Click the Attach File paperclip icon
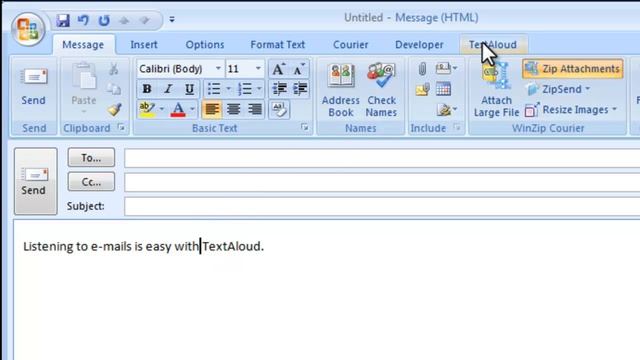 pos(422,69)
